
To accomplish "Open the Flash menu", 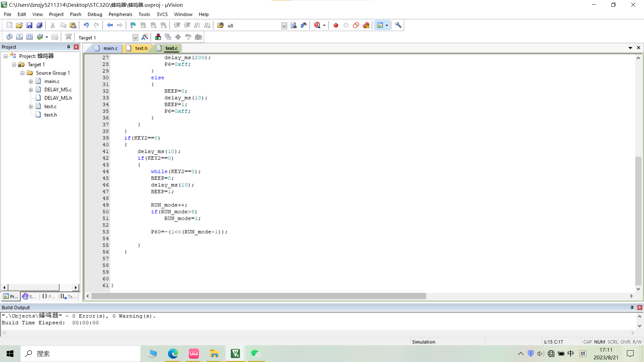I will pyautogui.click(x=75, y=14).
